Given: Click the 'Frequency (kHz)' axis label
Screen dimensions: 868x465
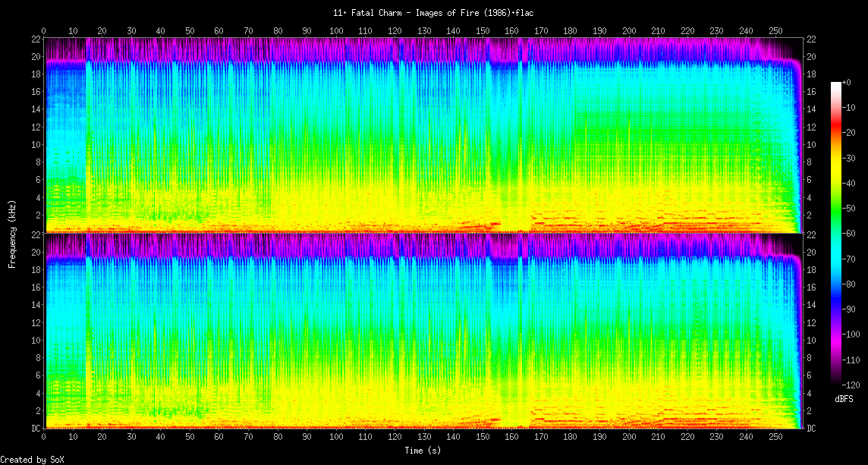Looking at the screenshot, I should (12, 232).
